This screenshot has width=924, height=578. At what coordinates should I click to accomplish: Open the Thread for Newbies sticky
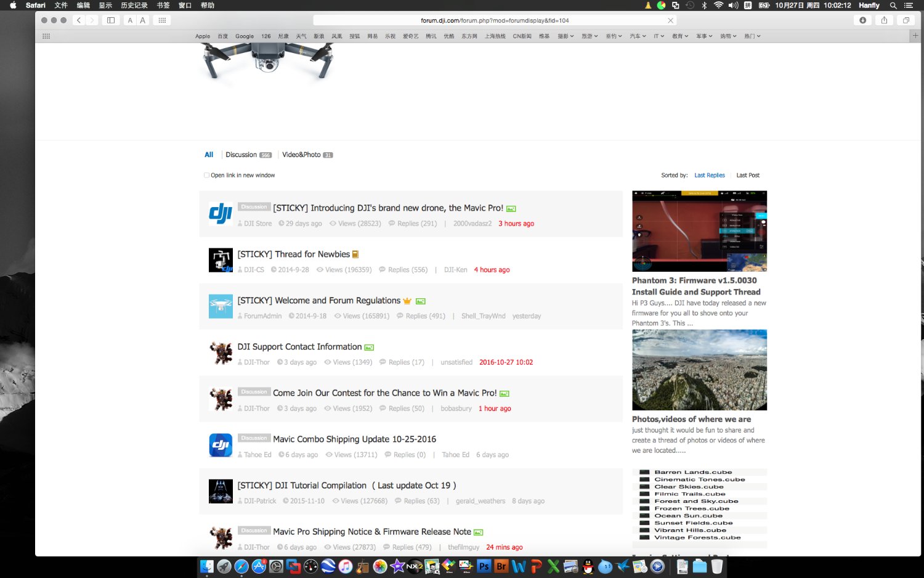[x=294, y=254]
